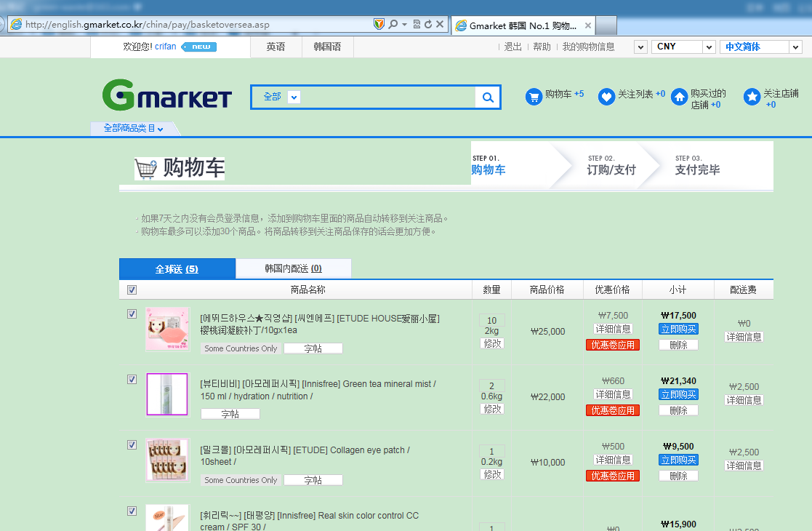Click the 帮助 help link
812x531 pixels.
pyautogui.click(x=542, y=47)
